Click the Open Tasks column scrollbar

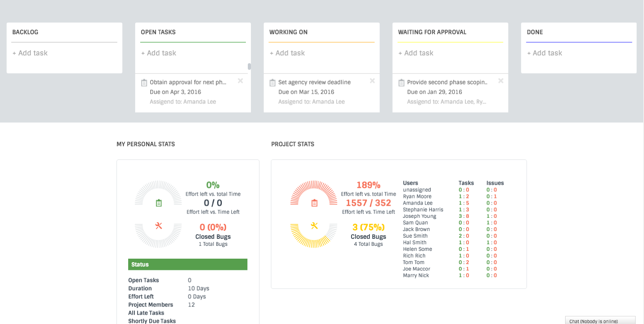pyautogui.click(x=249, y=67)
